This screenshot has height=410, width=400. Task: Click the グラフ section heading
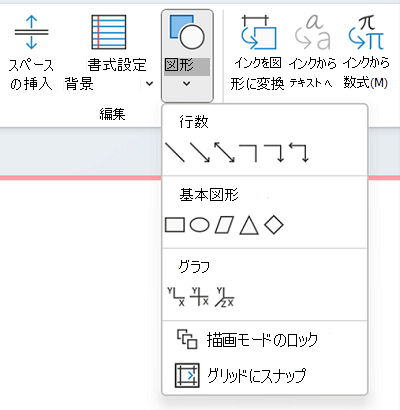tap(194, 267)
